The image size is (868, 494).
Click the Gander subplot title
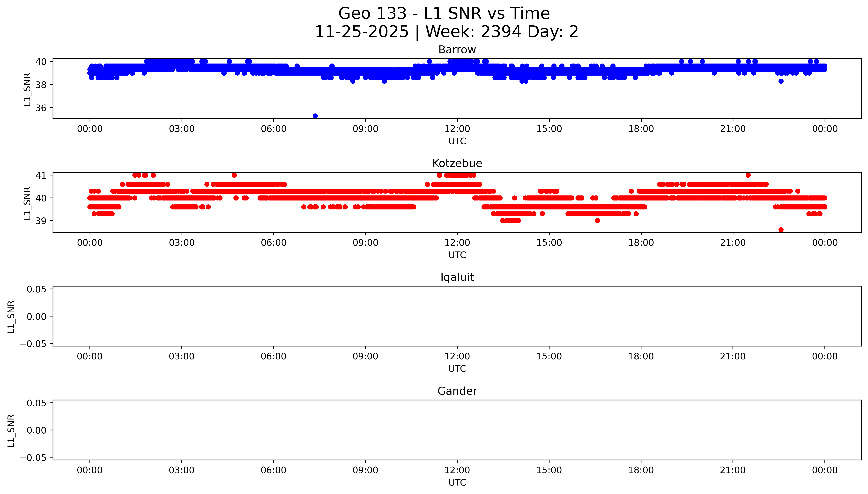(457, 391)
